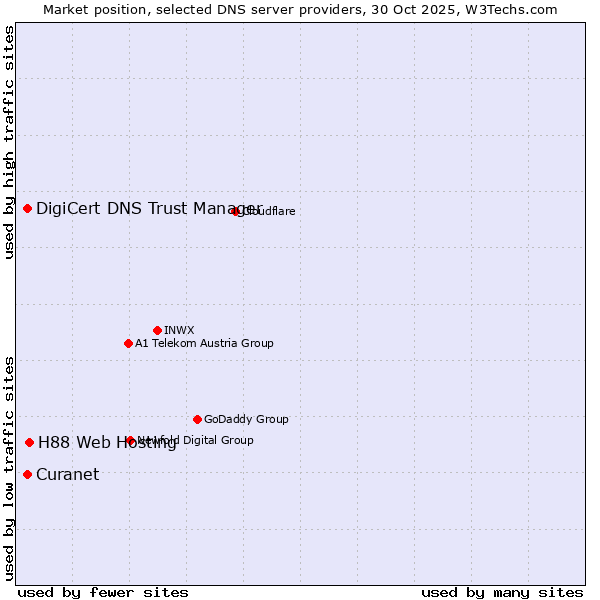
Task: Click the 'used by fewer sites' axis label
Action: (x=103, y=592)
